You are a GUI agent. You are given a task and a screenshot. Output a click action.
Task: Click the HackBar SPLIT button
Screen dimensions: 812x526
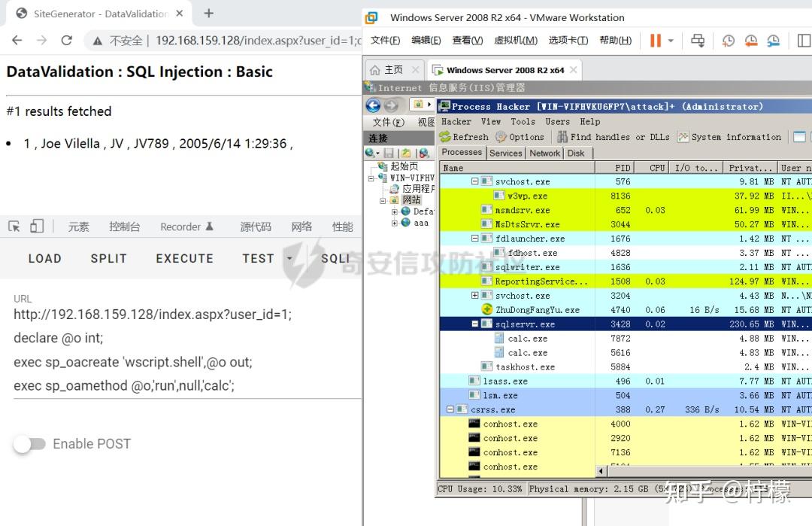109,258
